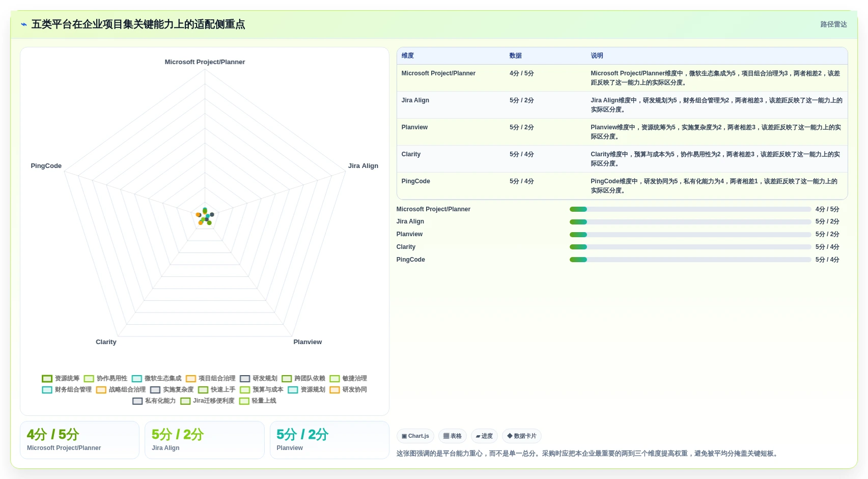This screenshot has width=868, height=479.
Task: Toggle 轻量上线 legend item
Action: 258,401
